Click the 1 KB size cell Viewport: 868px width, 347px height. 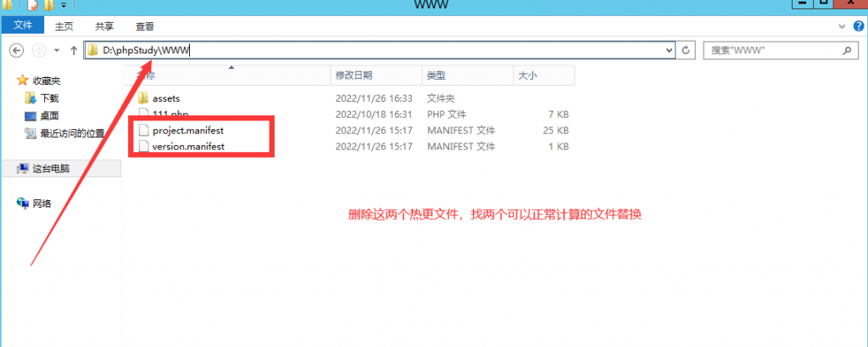(558, 146)
